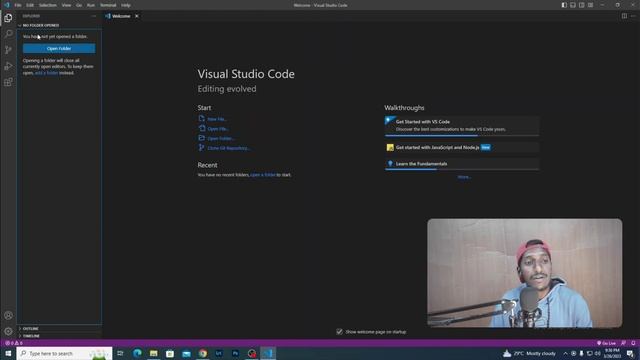Show hidden system tray icons chevron

tap(565, 353)
